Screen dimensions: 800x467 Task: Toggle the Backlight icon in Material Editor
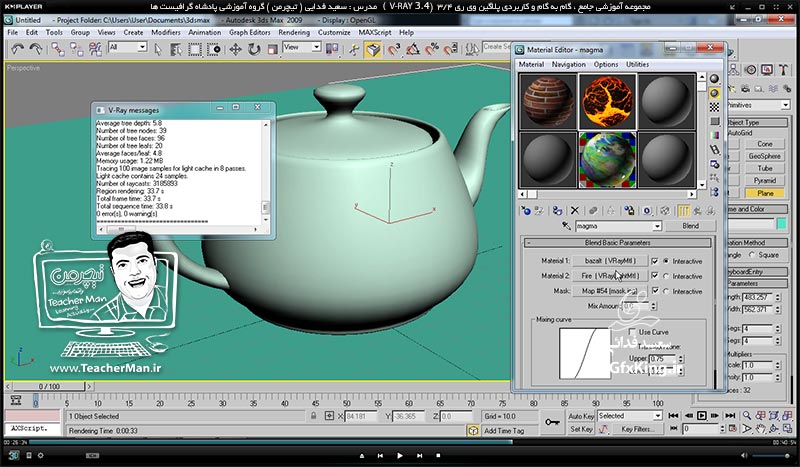click(x=714, y=93)
